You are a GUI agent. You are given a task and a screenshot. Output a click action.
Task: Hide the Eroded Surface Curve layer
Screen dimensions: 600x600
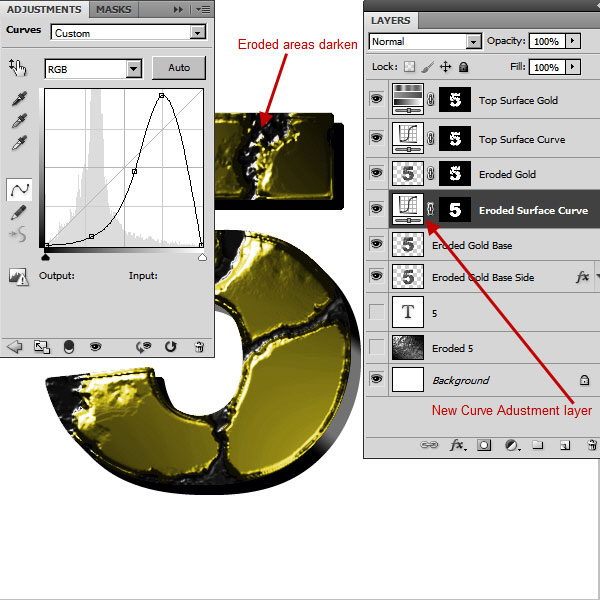tap(377, 209)
